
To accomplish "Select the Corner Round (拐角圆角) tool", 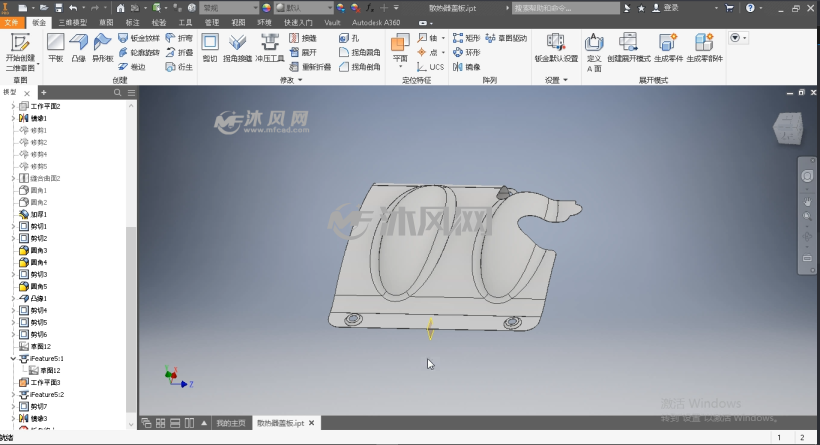I will point(359,52).
